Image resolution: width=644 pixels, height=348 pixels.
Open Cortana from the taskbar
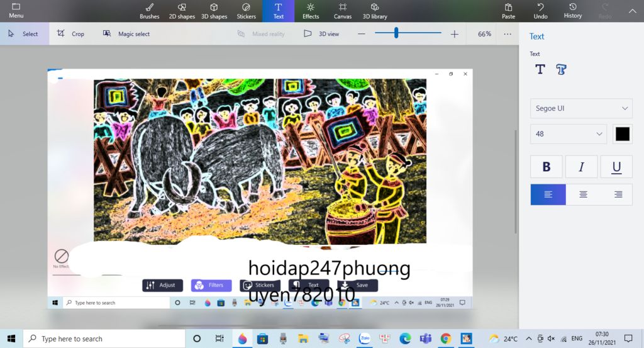(197, 339)
